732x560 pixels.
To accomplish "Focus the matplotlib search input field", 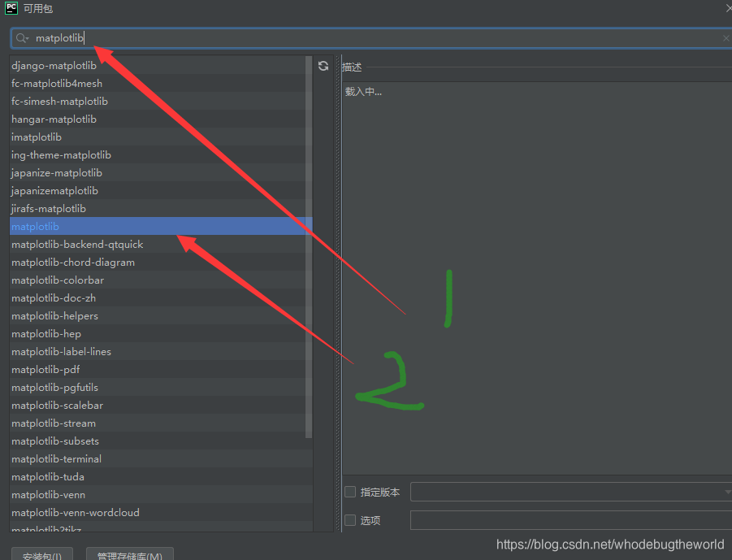I will tap(371, 38).
